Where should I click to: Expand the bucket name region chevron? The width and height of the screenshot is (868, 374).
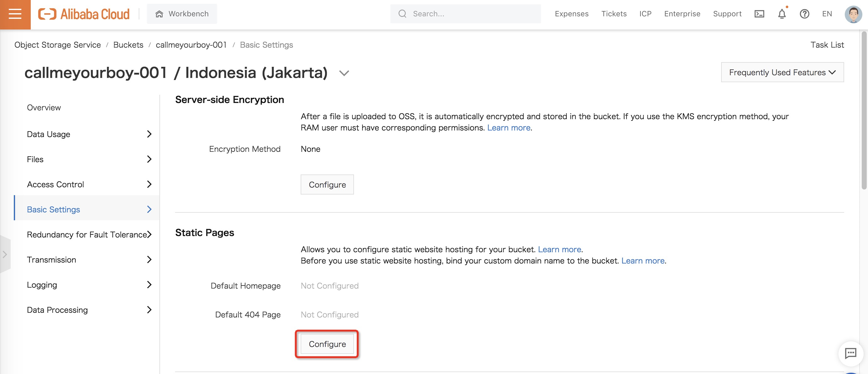[344, 73]
